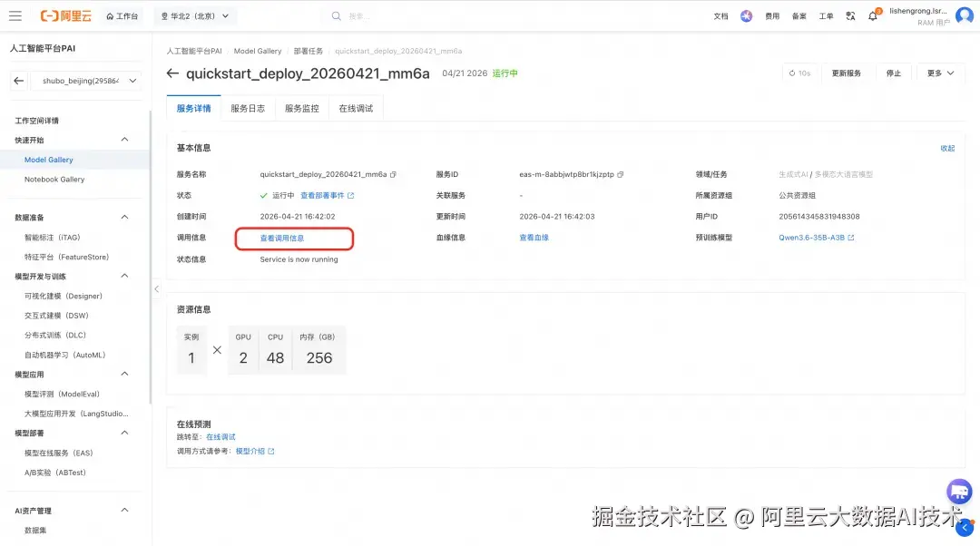Screen dimensions: 980x546
Task: Collapse the 数据准备 section
Action: tap(124, 217)
